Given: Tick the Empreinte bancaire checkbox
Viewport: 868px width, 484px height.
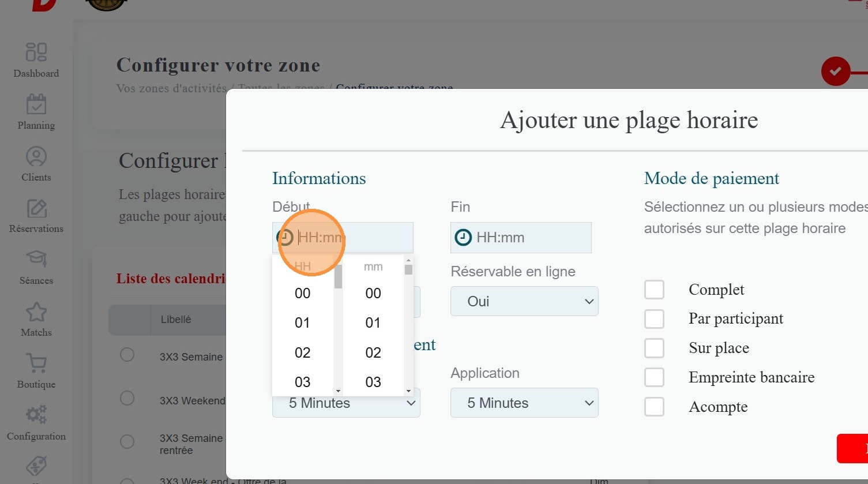Looking at the screenshot, I should pyautogui.click(x=654, y=377).
